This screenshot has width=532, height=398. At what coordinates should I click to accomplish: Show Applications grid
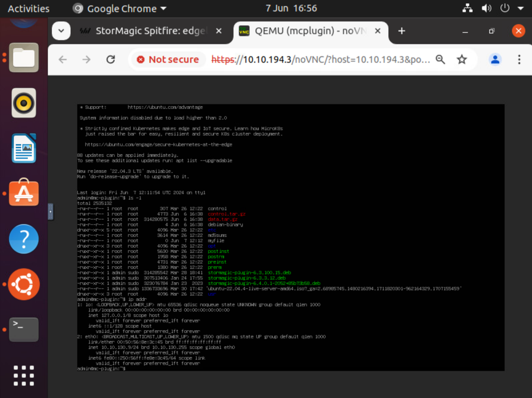point(24,375)
